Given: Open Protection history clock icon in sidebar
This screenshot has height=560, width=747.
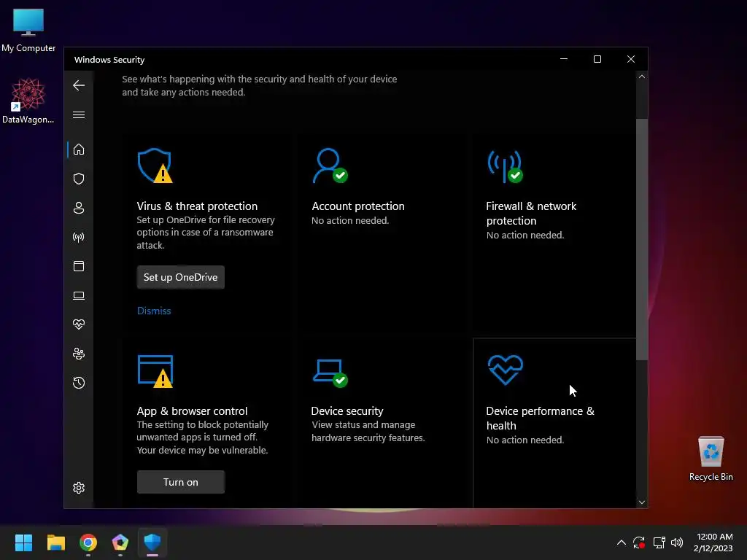Looking at the screenshot, I should coord(79,383).
